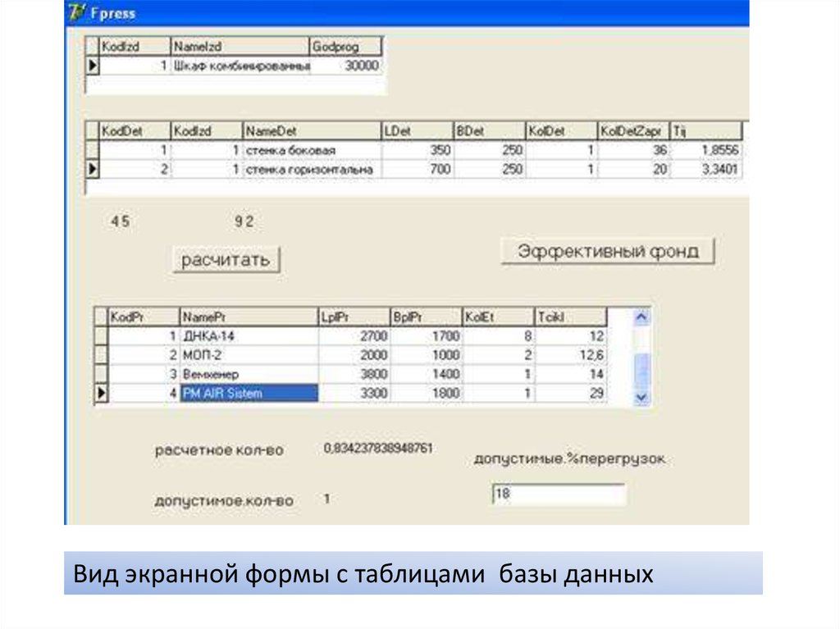The image size is (840, 629).
Task: Select the МОП-2 row name cell
Action: (249, 355)
